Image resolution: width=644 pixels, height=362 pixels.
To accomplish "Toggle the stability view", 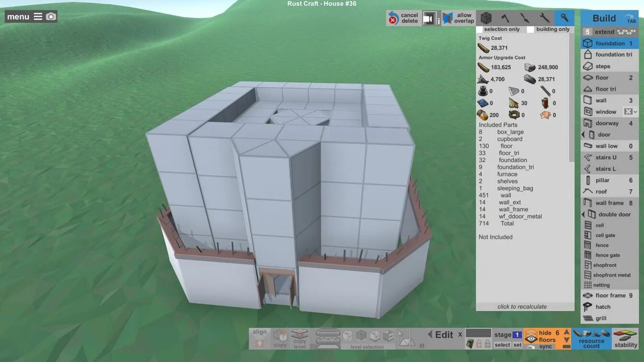I will pos(625,339).
